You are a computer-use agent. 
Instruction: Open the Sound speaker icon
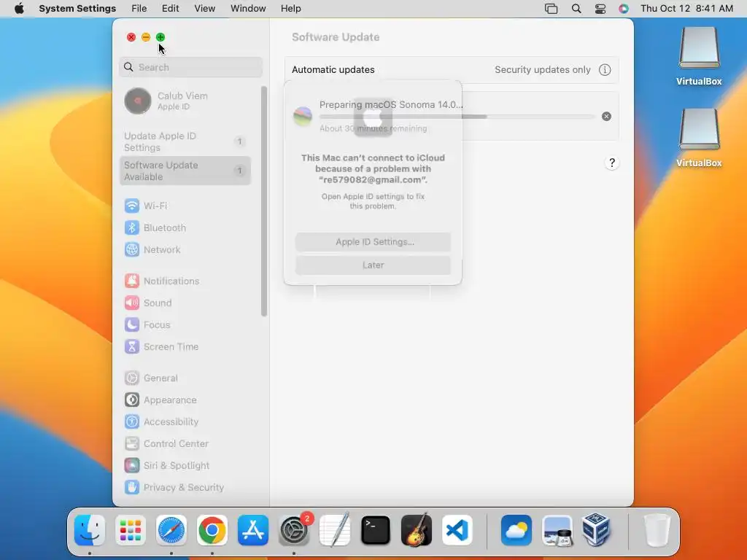pyautogui.click(x=132, y=303)
